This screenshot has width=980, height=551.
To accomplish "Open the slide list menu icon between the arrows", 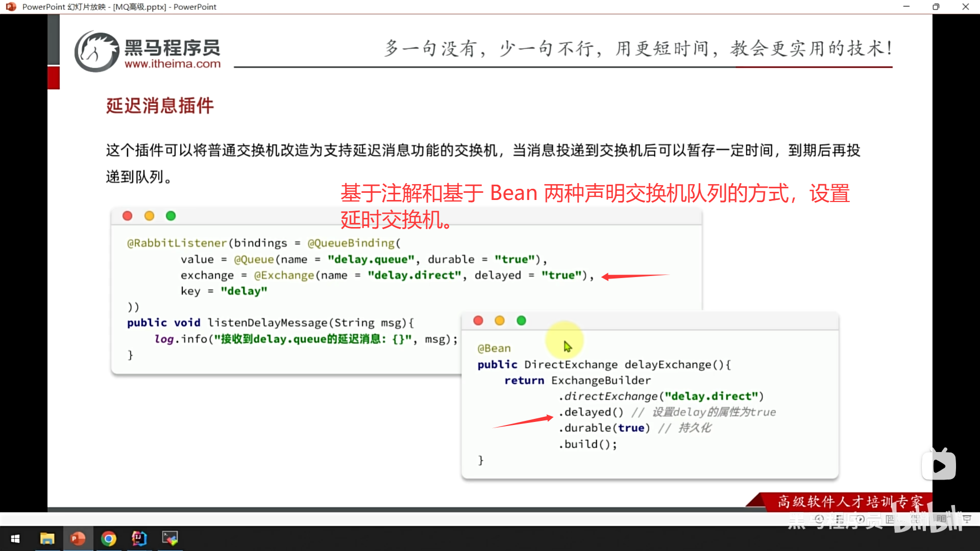I will pyautogui.click(x=840, y=519).
